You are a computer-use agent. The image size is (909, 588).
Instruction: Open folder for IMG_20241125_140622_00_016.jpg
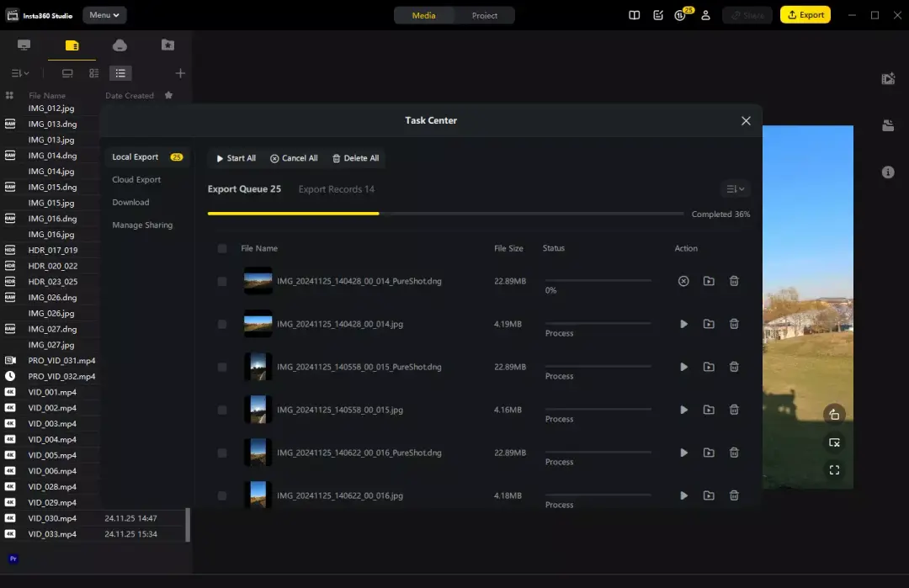pos(709,495)
